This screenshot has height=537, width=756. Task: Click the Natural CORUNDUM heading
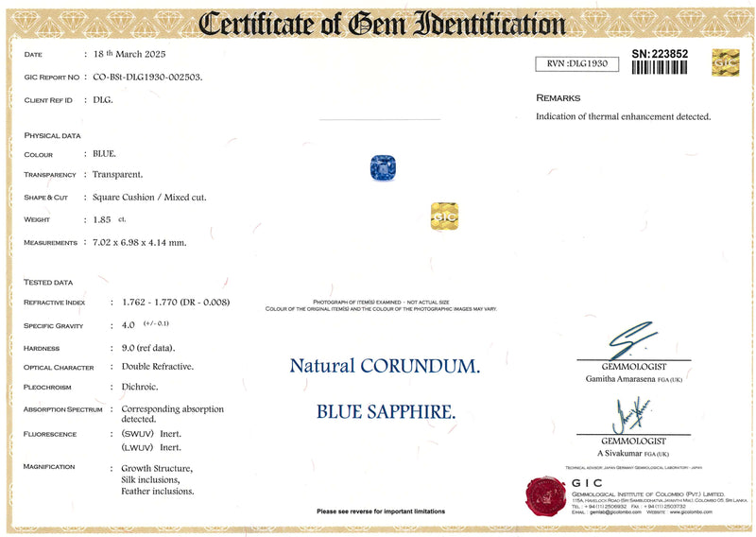coord(385,366)
